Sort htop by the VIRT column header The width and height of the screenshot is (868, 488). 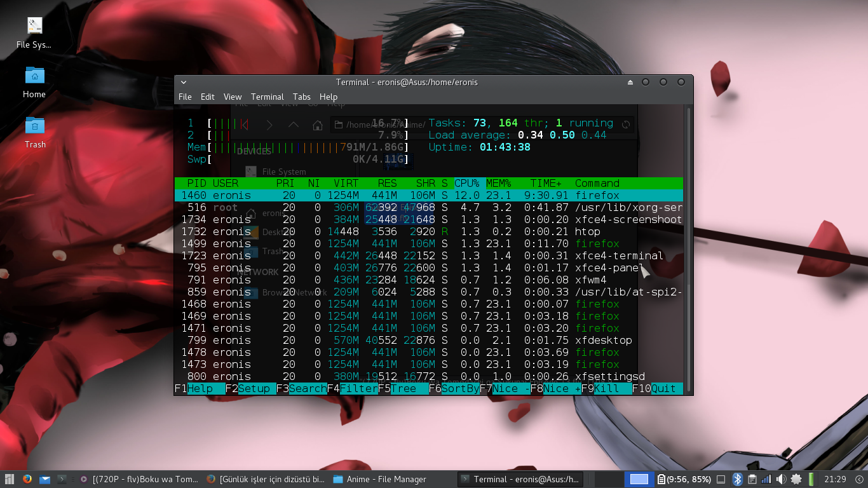coord(346,183)
